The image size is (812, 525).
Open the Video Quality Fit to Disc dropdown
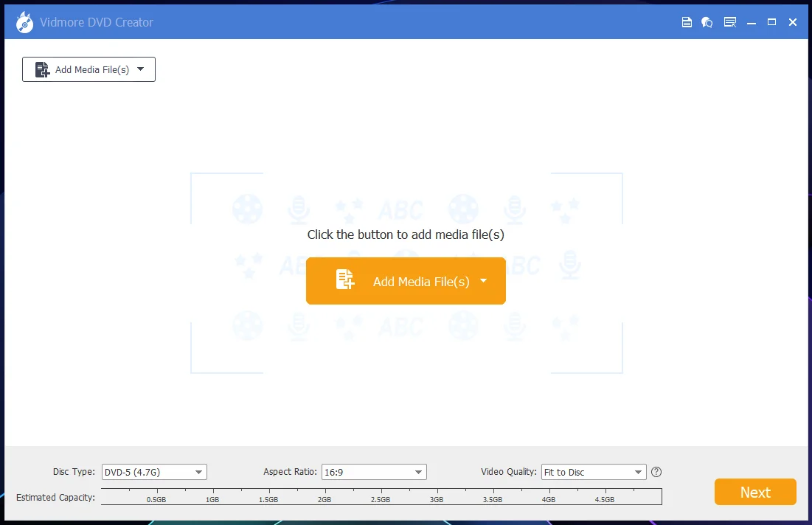594,472
